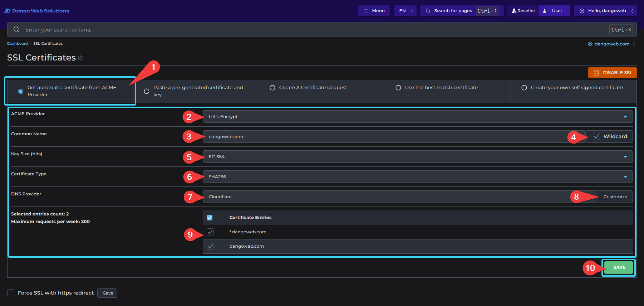Click the help icon beside SSL Certificates title
This screenshot has width=644, height=306.
click(x=80, y=58)
